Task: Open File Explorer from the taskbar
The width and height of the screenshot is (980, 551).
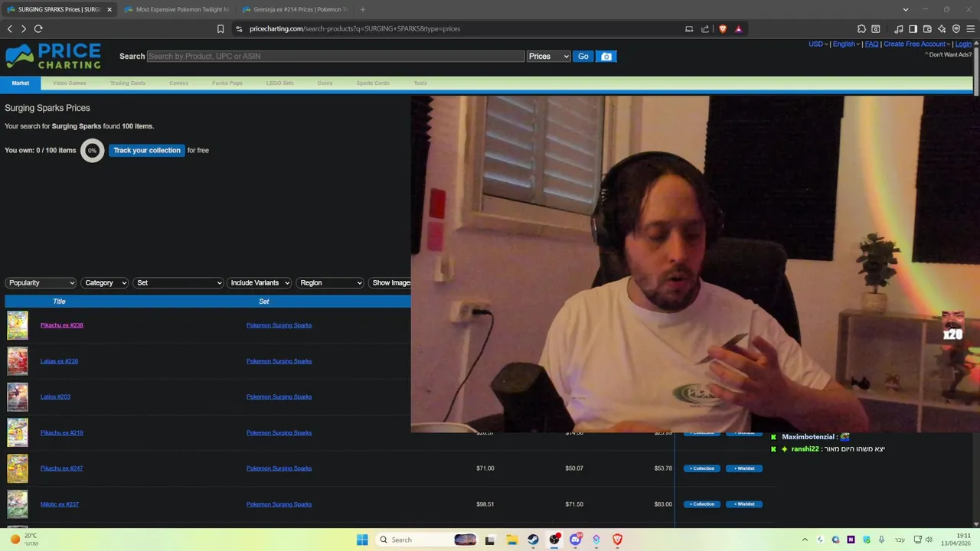Action: point(511,540)
